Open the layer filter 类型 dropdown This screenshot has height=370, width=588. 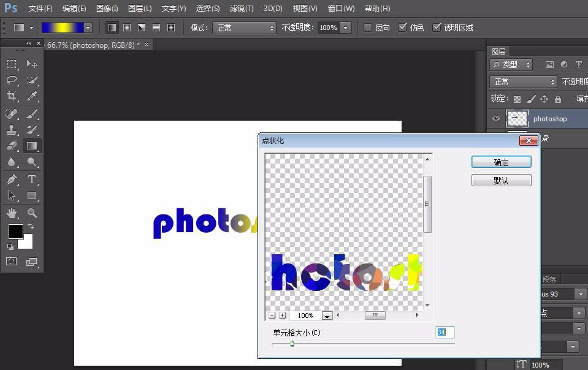[x=511, y=64]
